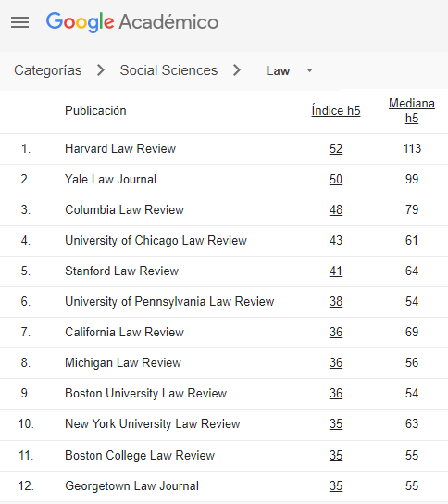Viewport: 448px width, 504px height.
Task: Go to Social Sciences breadcrumb
Action: (x=168, y=70)
